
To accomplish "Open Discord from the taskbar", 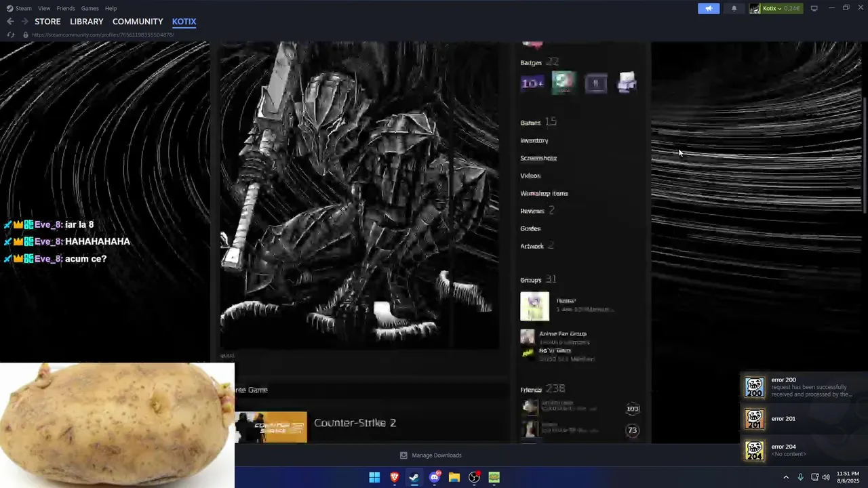I will coord(434,477).
